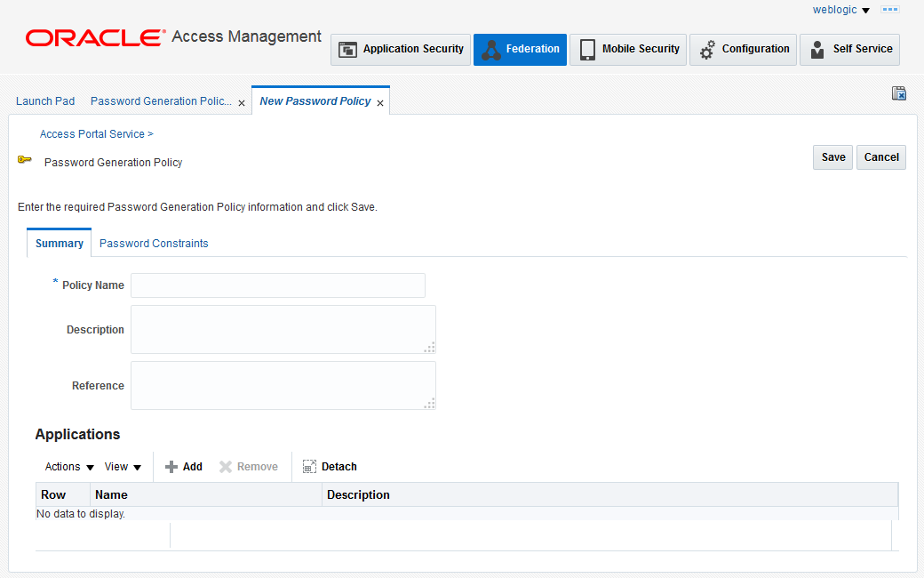Image resolution: width=924 pixels, height=578 pixels.
Task: Click the Description label beside the text area
Action: tap(95, 330)
